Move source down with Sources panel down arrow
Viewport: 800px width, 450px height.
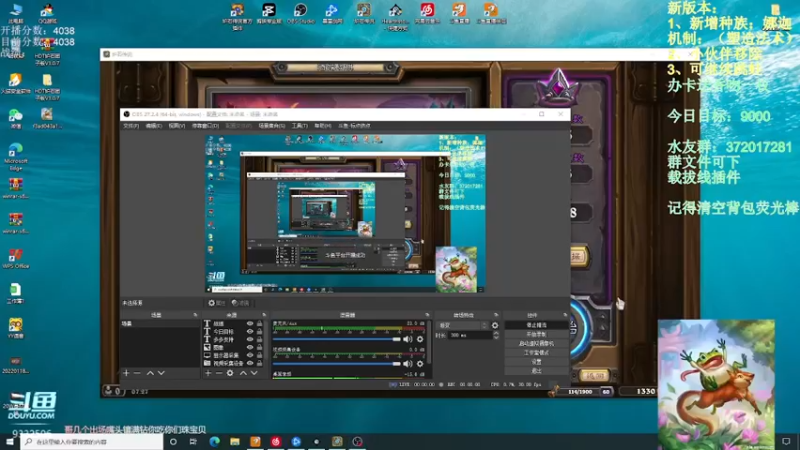(254, 373)
